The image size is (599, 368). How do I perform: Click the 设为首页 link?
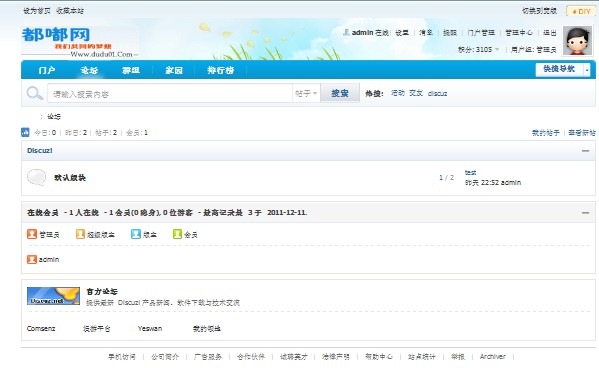(x=37, y=11)
